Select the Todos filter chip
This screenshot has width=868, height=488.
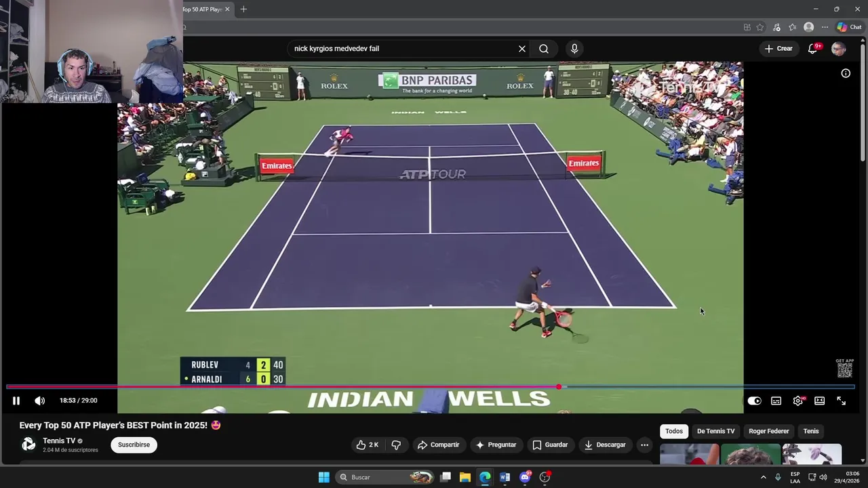click(x=674, y=431)
